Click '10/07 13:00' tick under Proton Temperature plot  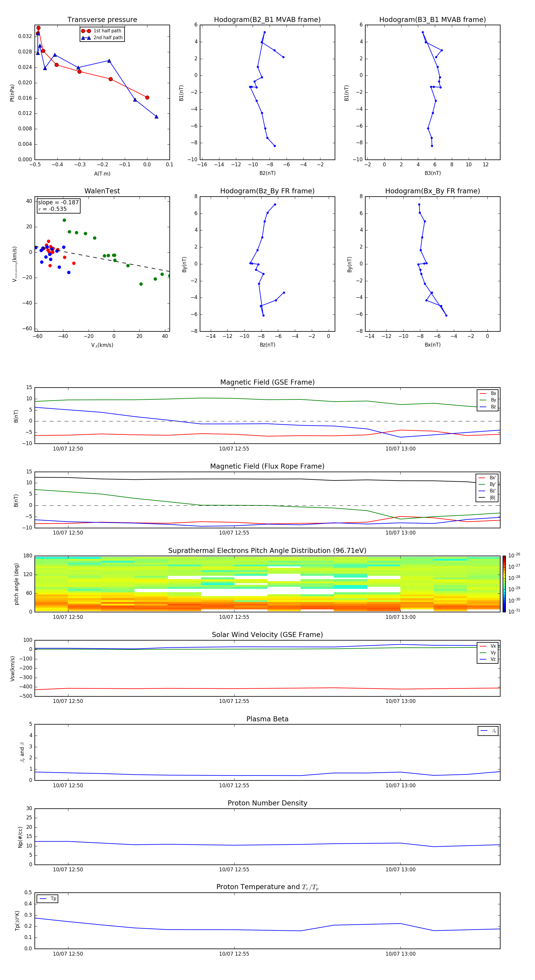click(x=400, y=954)
